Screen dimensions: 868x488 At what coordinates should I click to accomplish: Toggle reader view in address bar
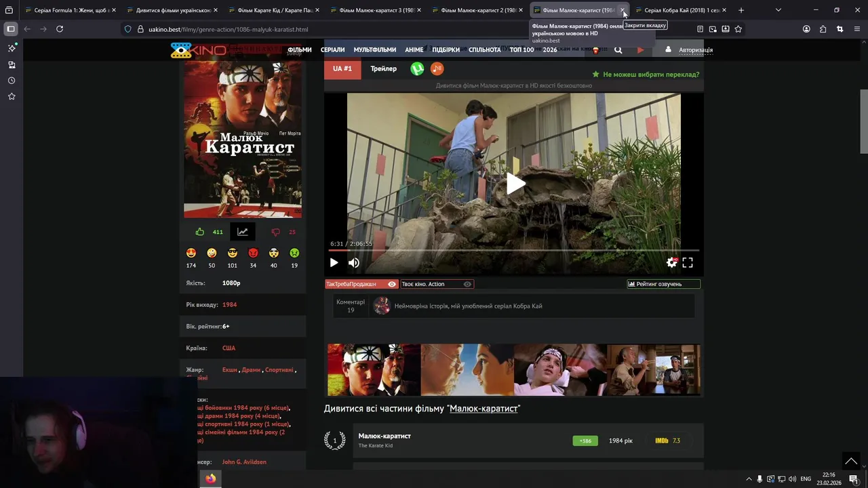(x=700, y=29)
